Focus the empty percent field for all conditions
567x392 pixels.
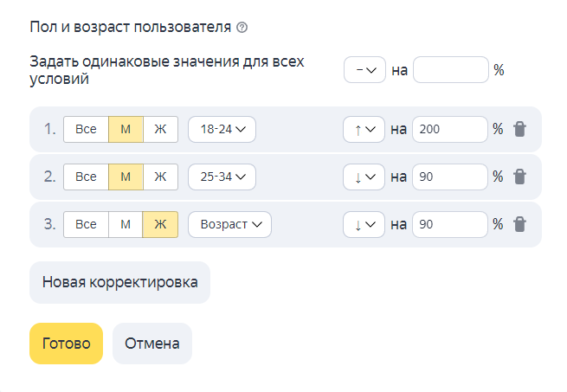451,70
